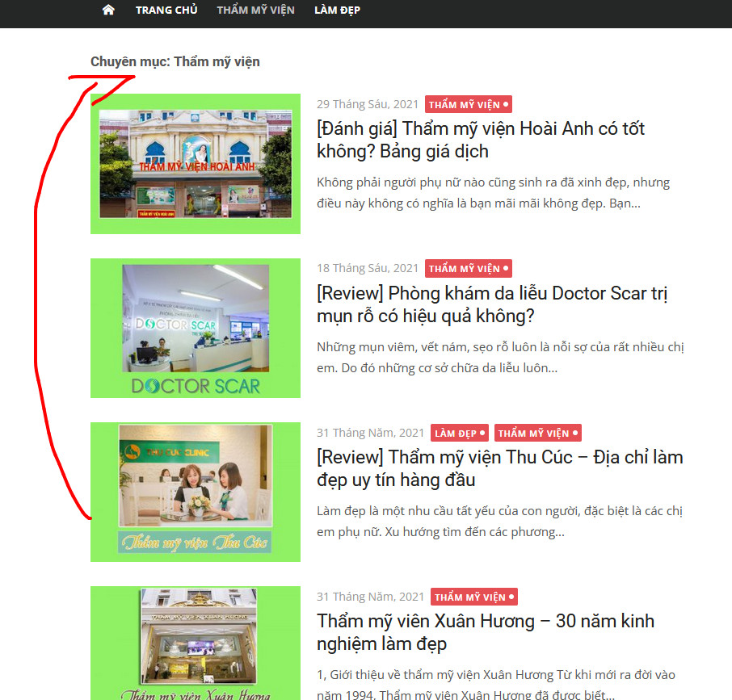Viewport: 732px width, 700px height.
Task: Click excerpt starting 'Làm đẹp là một nhu cầu'
Action: click(x=499, y=522)
